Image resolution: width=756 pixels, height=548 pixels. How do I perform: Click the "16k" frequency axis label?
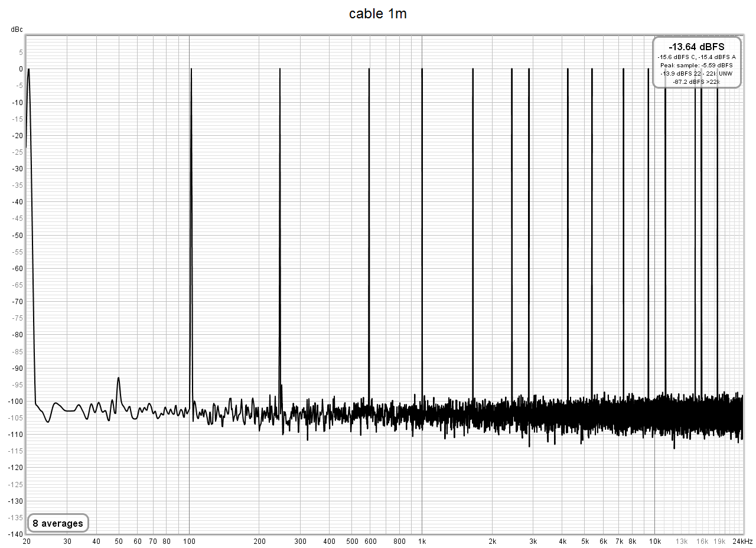pos(702,541)
